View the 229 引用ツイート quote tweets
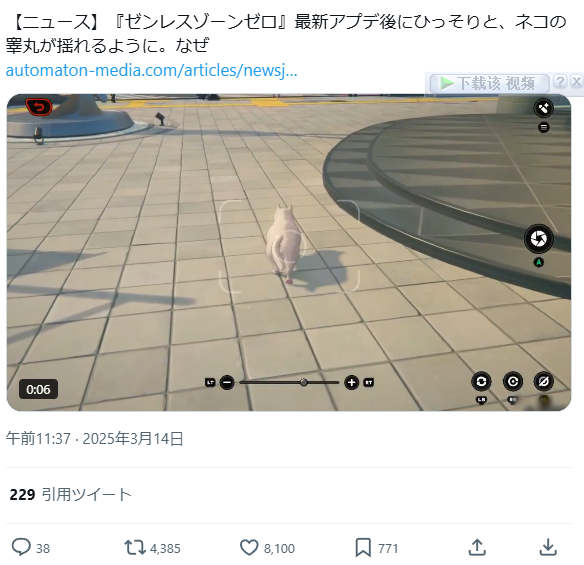The image size is (584, 565). click(x=71, y=495)
